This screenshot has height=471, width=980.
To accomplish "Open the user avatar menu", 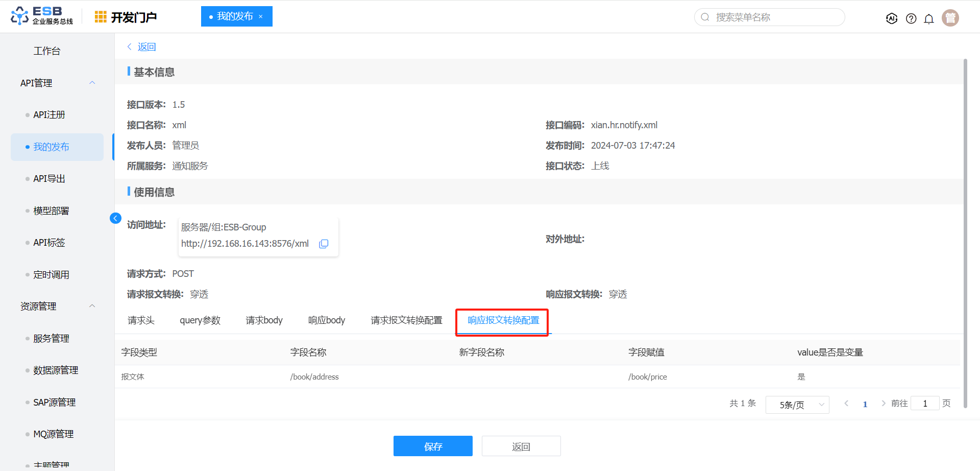I will click(950, 18).
